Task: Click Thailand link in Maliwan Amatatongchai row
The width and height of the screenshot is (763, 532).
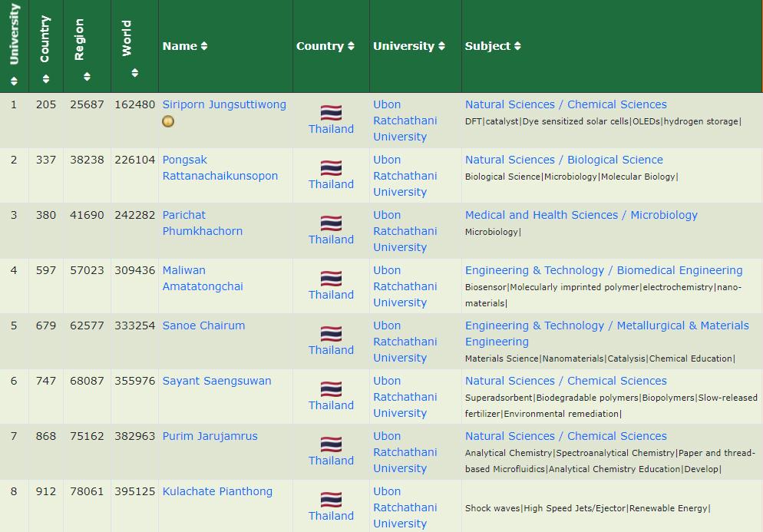Action: (x=331, y=295)
